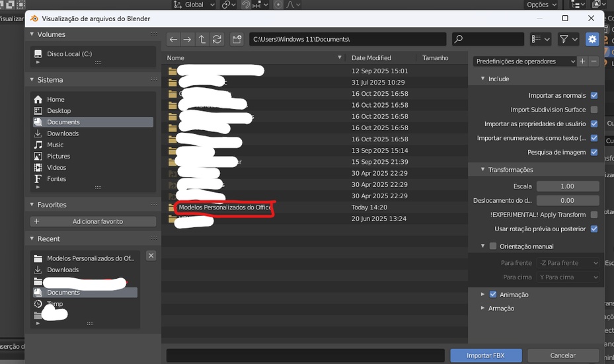Image resolution: width=614 pixels, height=364 pixels.
Task: Enable EXPERIMENTAL Apply Transform checkbox
Action: click(x=594, y=215)
